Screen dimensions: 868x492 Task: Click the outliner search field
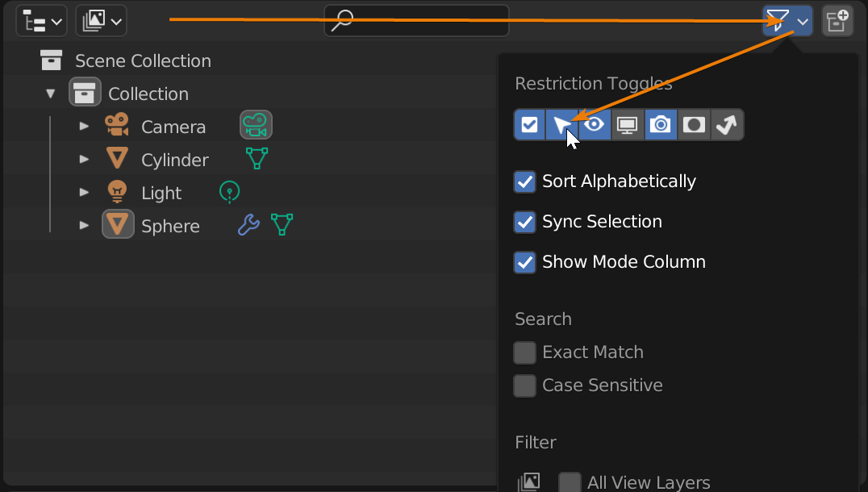416,21
